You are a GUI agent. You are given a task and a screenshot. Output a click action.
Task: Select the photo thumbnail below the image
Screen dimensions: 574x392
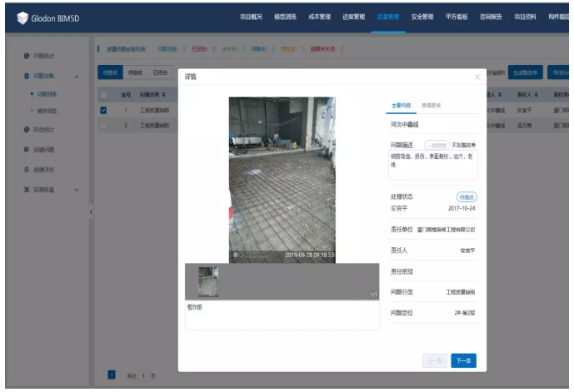[207, 282]
